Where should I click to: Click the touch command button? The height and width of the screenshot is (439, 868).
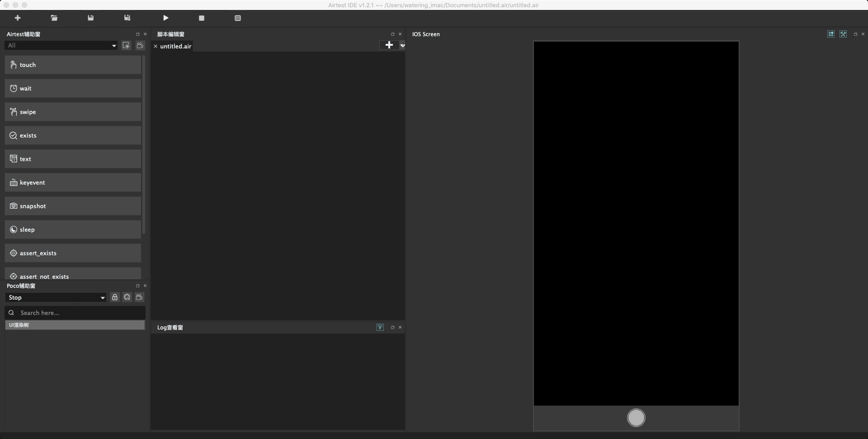point(73,65)
